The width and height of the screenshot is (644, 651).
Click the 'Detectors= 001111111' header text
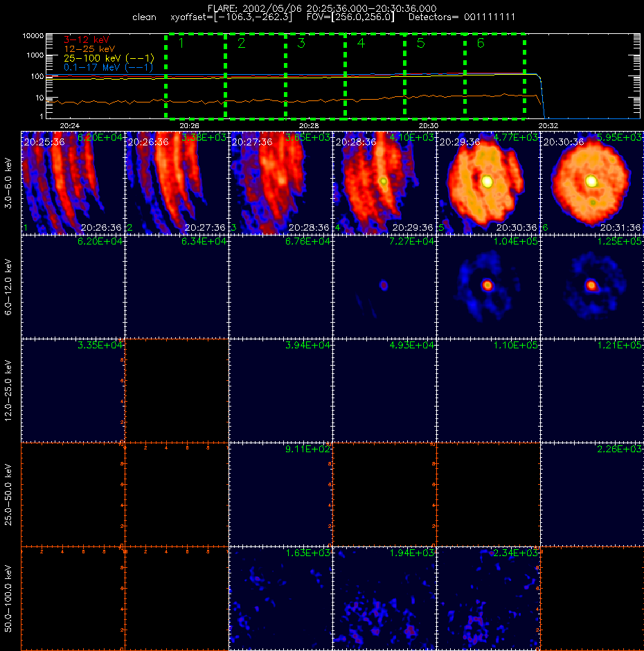pyautogui.click(x=462, y=17)
